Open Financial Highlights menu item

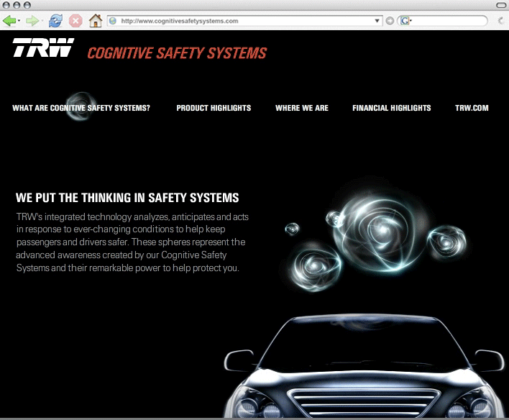(392, 108)
